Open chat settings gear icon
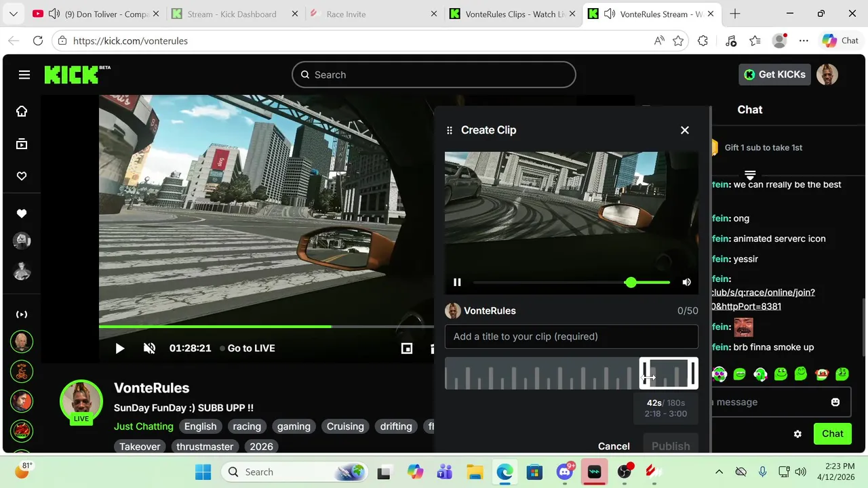The image size is (868, 488). [797, 434]
